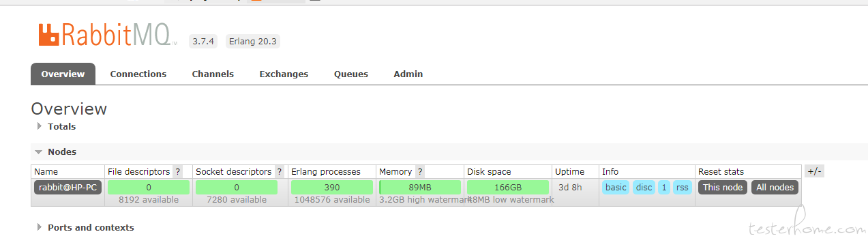868x247 pixels.
Task: Open File descriptors help question mark
Action: pyautogui.click(x=178, y=172)
